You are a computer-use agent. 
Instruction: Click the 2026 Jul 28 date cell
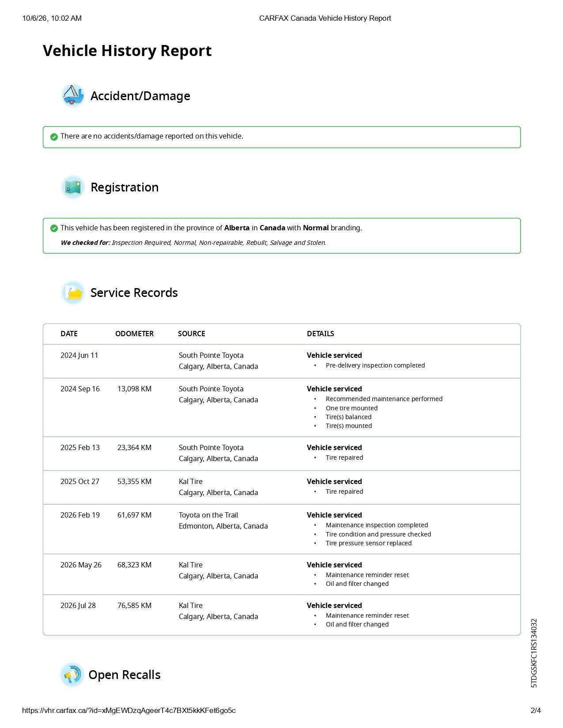click(x=78, y=605)
